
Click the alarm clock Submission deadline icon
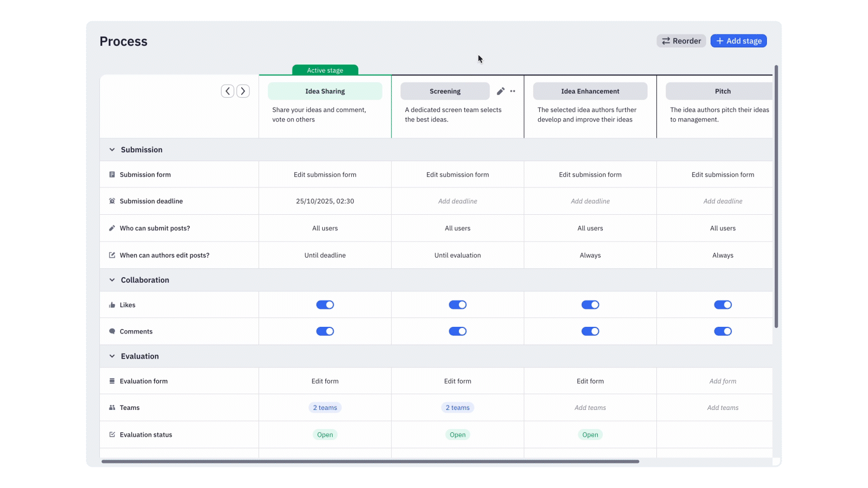(x=112, y=201)
